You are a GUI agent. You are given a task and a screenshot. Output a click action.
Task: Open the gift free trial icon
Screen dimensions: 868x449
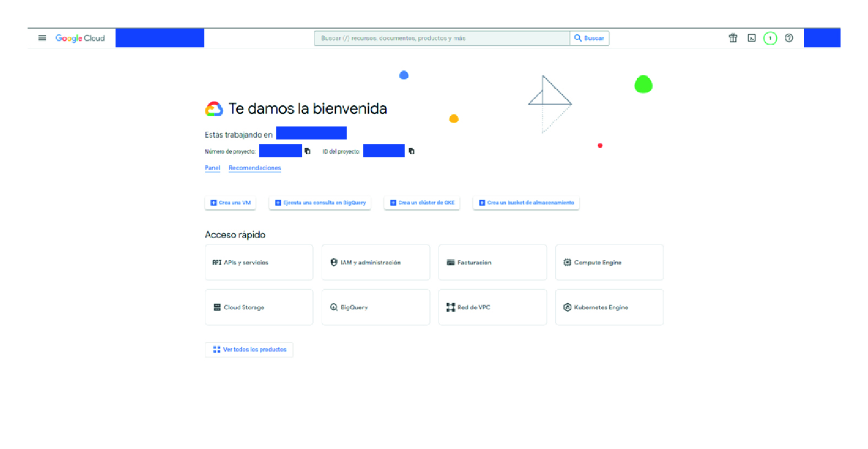tap(733, 38)
